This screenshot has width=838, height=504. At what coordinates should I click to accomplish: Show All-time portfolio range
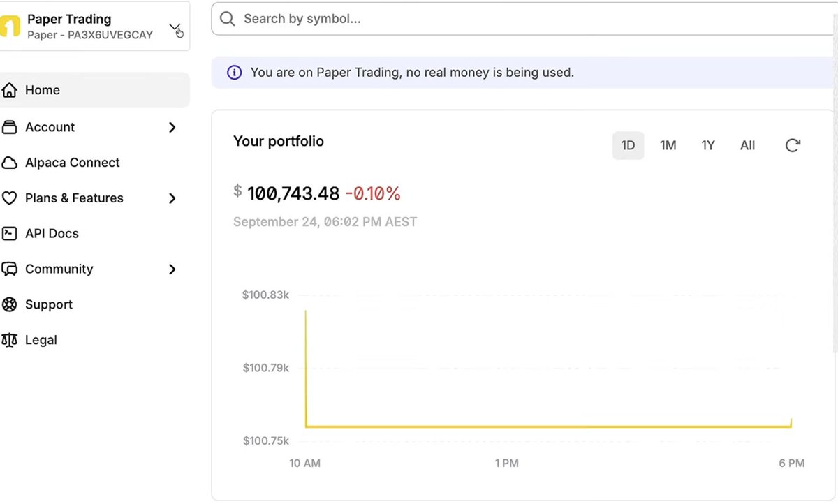pos(748,145)
